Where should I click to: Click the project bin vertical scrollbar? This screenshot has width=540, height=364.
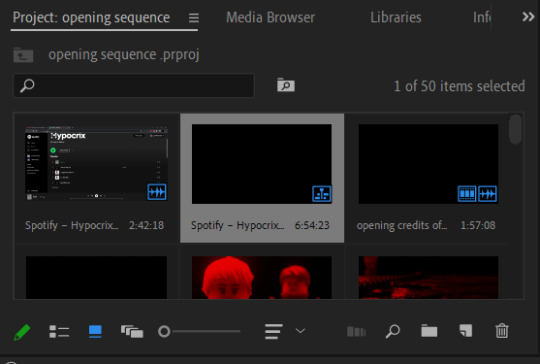(516, 129)
